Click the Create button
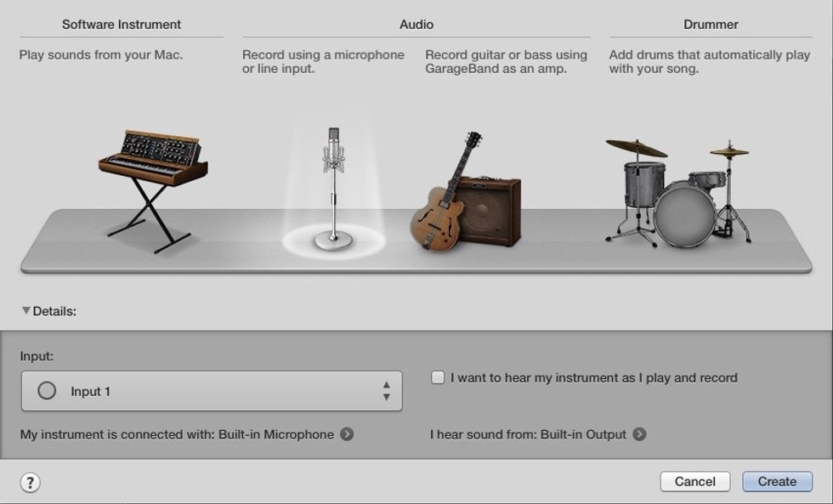 778,481
